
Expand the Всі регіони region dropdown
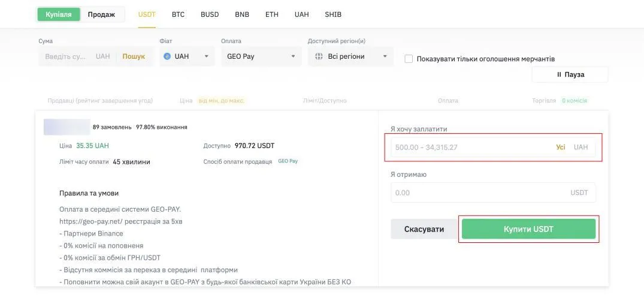(351, 56)
